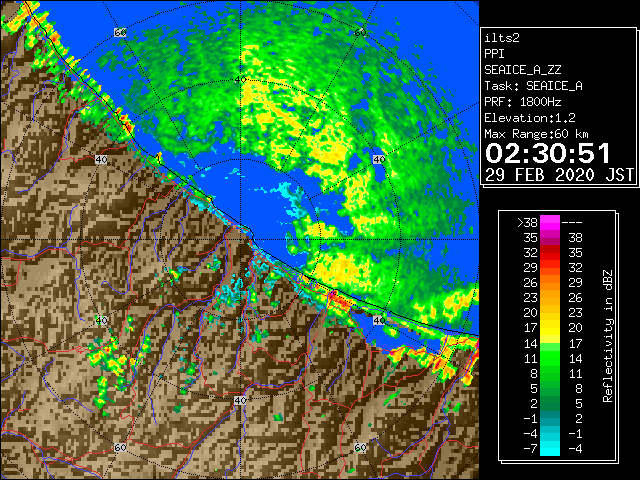Screen dimensions: 640x480
Task: Click the "---" legend label
Action: pyautogui.click(x=572, y=223)
